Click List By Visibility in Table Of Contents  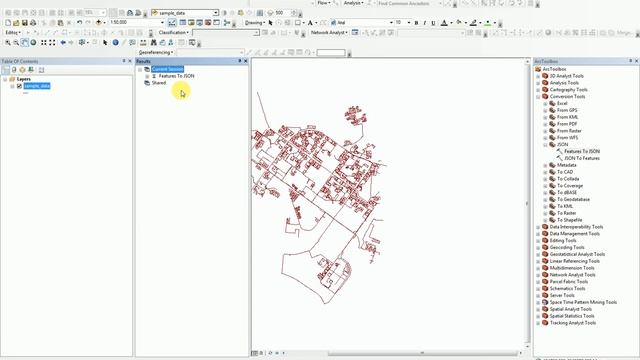22,70
